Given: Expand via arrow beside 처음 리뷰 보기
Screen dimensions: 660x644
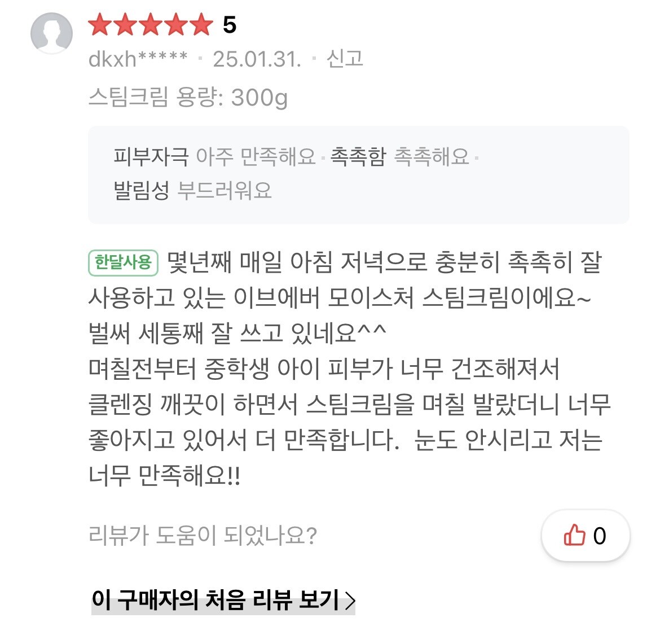Looking at the screenshot, I should pos(350,601).
